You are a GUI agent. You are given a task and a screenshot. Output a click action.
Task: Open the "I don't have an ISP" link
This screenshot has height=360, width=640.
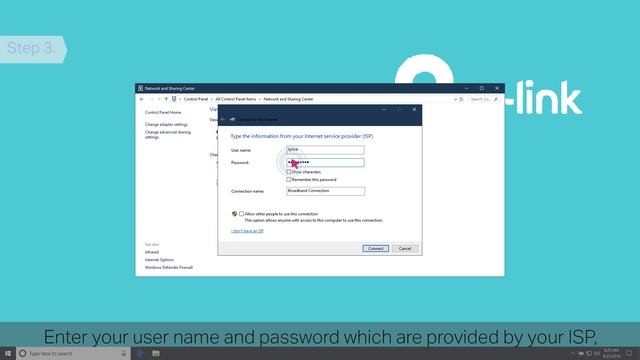point(247,231)
